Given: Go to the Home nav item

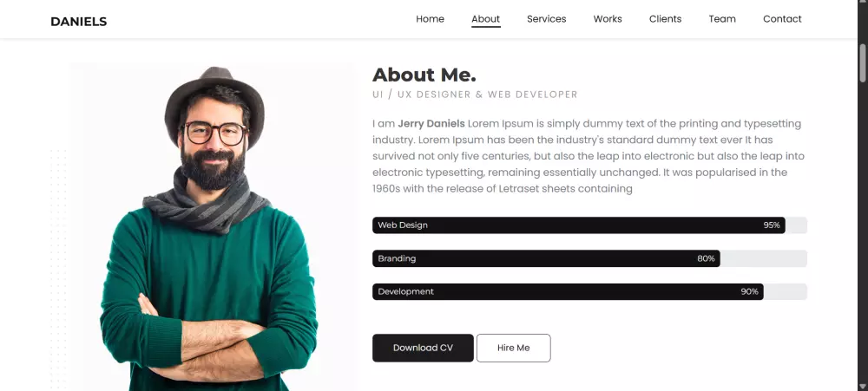Looking at the screenshot, I should pyautogui.click(x=430, y=19).
